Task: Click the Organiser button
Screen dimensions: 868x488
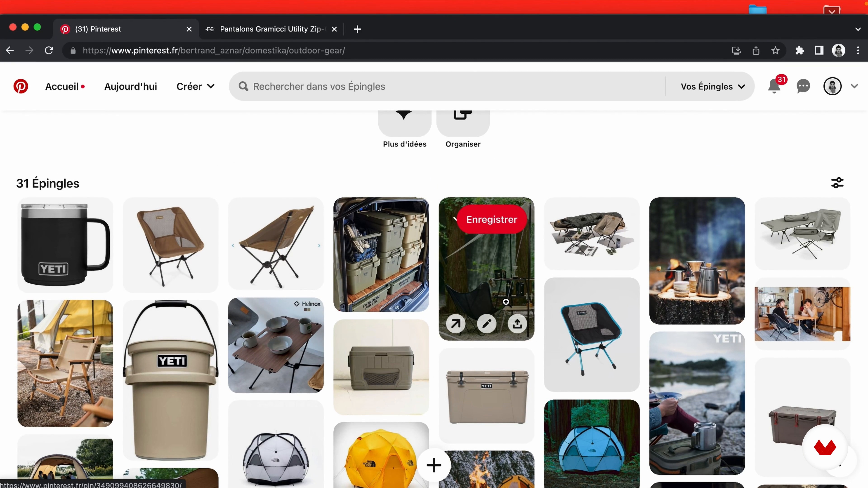Action: coord(463,130)
